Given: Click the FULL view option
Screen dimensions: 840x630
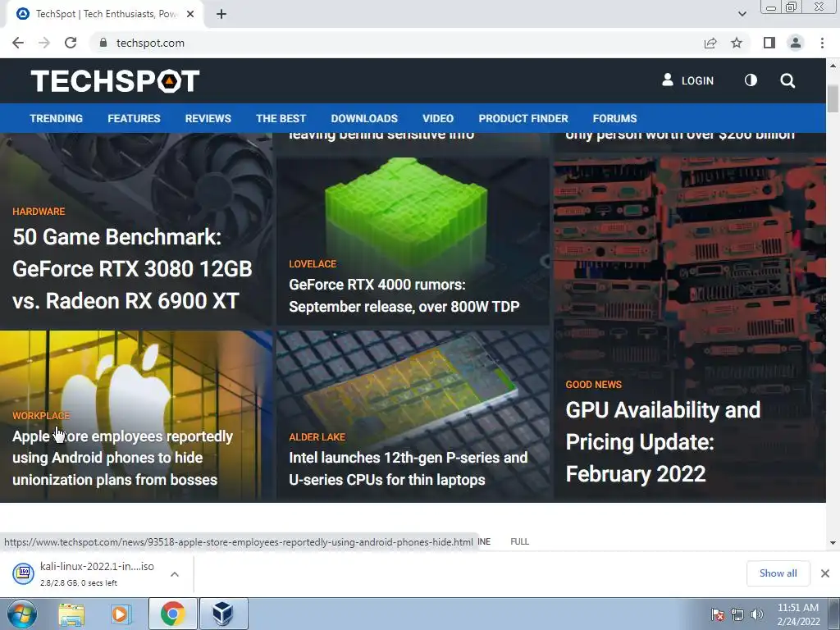Looking at the screenshot, I should tap(519, 541).
